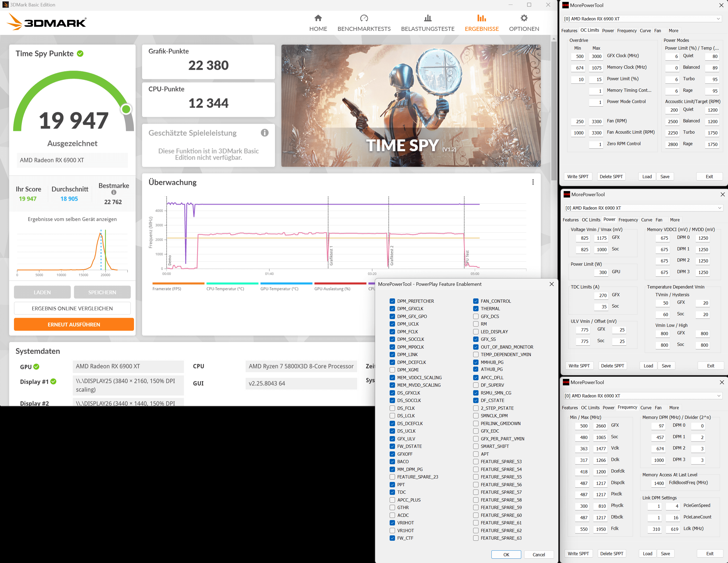Open Curve tab in top MorePowerTool window
The height and width of the screenshot is (563, 728).
pyautogui.click(x=645, y=31)
